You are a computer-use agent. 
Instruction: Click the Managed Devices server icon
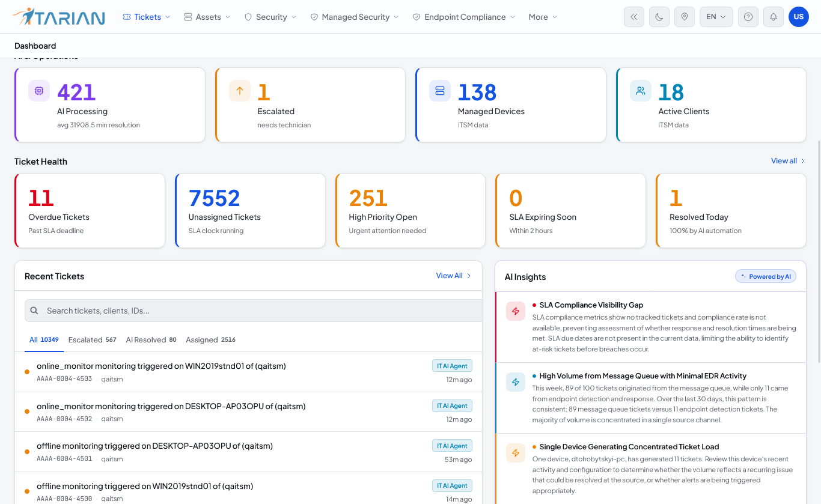(x=440, y=91)
